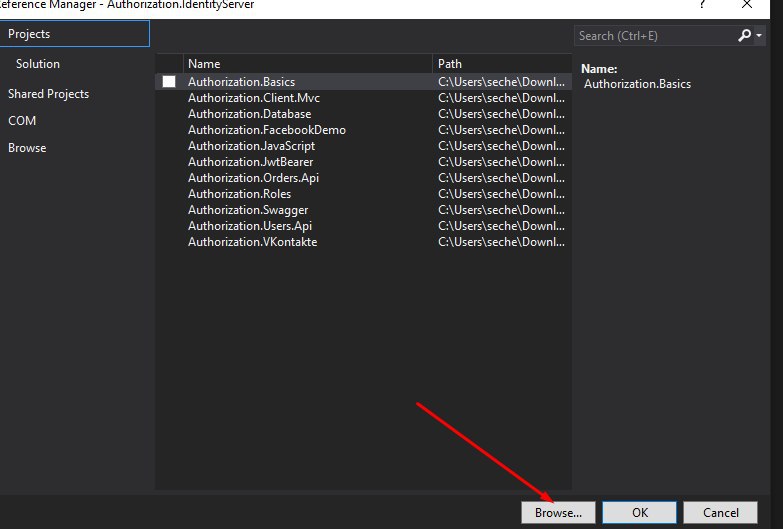Click the Browse... button
The width and height of the screenshot is (783, 529).
[558, 513]
